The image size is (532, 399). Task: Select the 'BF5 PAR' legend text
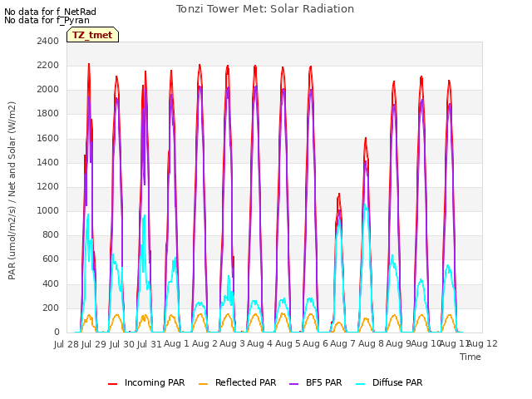tap(323, 382)
